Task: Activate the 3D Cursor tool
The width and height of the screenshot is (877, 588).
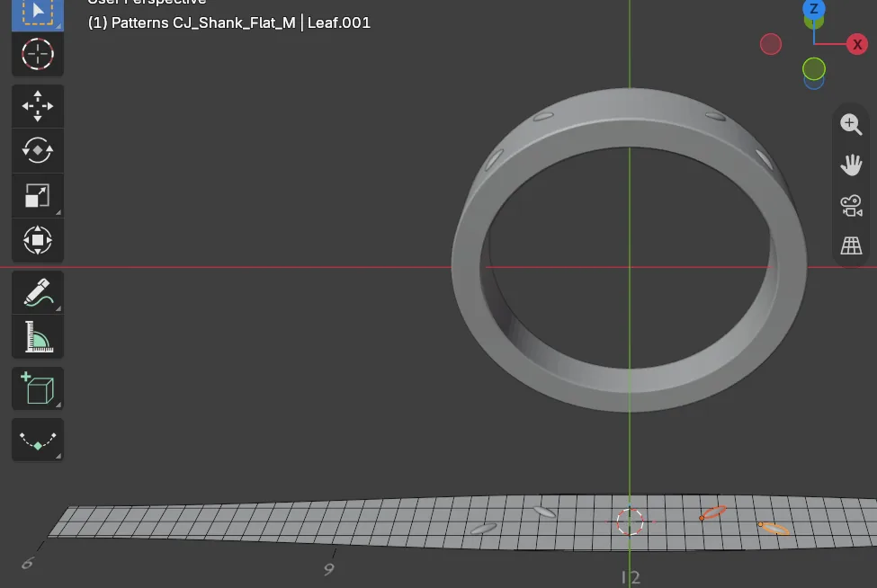Action: (38, 54)
